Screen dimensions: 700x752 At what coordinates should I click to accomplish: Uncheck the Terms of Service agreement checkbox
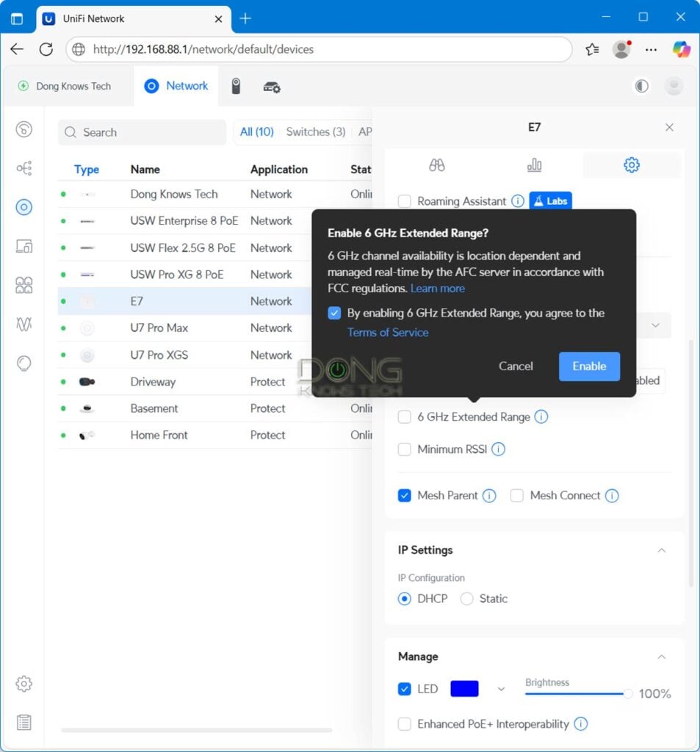click(334, 313)
